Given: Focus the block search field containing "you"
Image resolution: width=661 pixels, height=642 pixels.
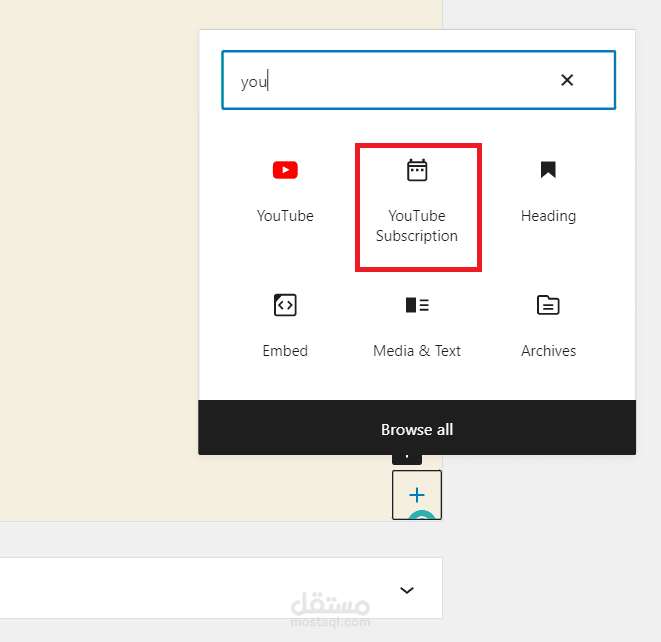Looking at the screenshot, I should tap(418, 80).
